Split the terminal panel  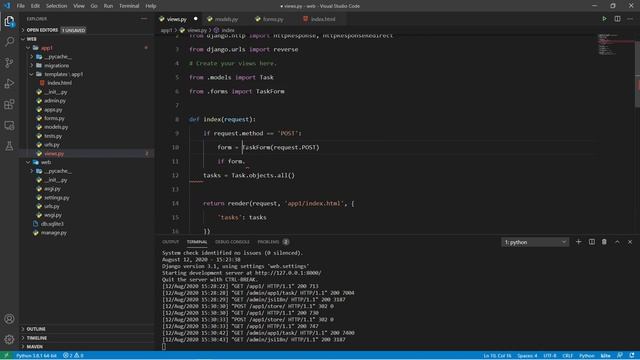click(591, 242)
